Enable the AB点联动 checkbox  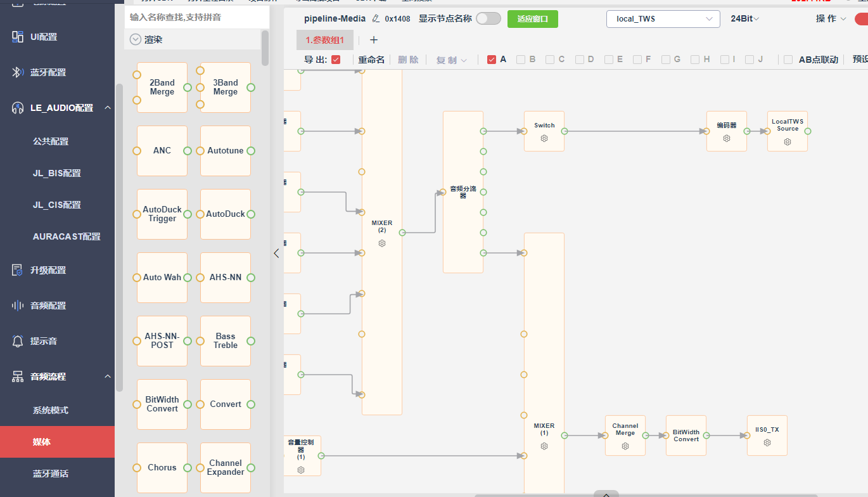pyautogui.click(x=788, y=60)
